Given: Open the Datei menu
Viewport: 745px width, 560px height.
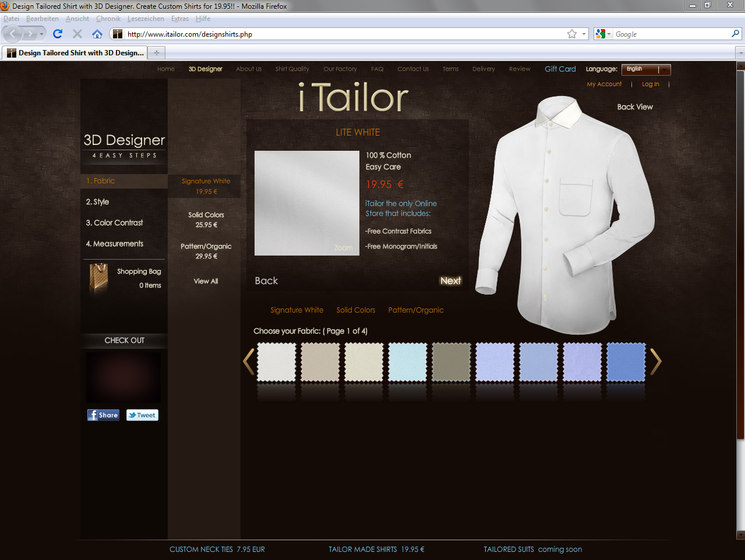Looking at the screenshot, I should [x=11, y=19].
